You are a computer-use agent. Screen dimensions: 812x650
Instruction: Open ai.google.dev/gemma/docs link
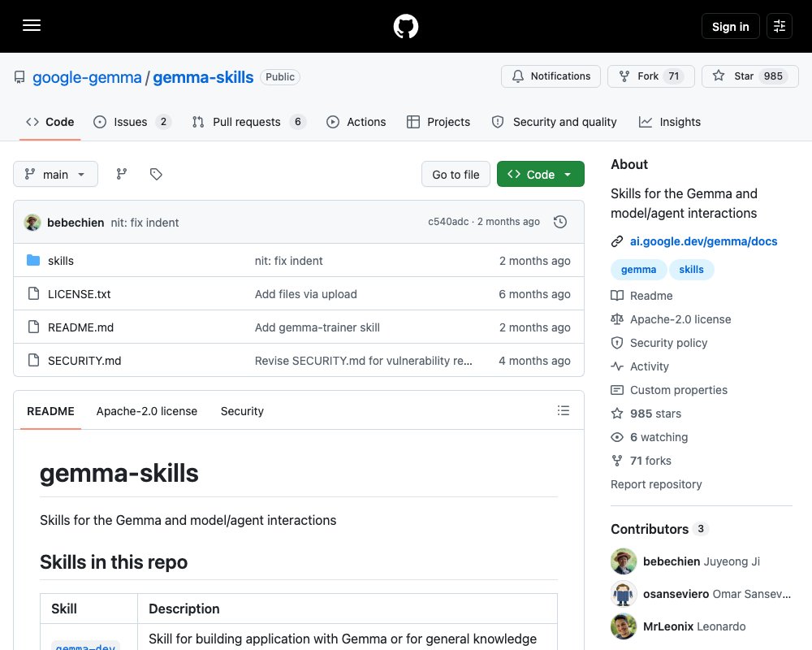[703, 241]
